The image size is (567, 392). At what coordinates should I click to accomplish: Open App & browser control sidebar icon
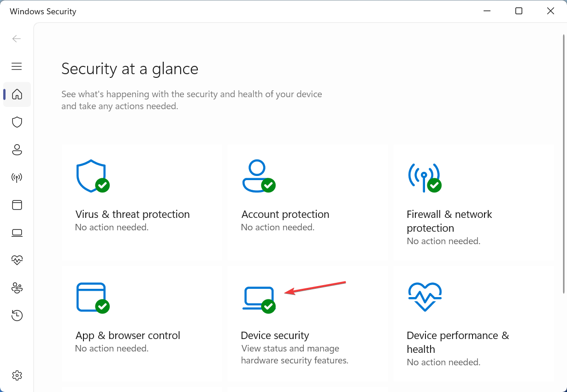(17, 205)
